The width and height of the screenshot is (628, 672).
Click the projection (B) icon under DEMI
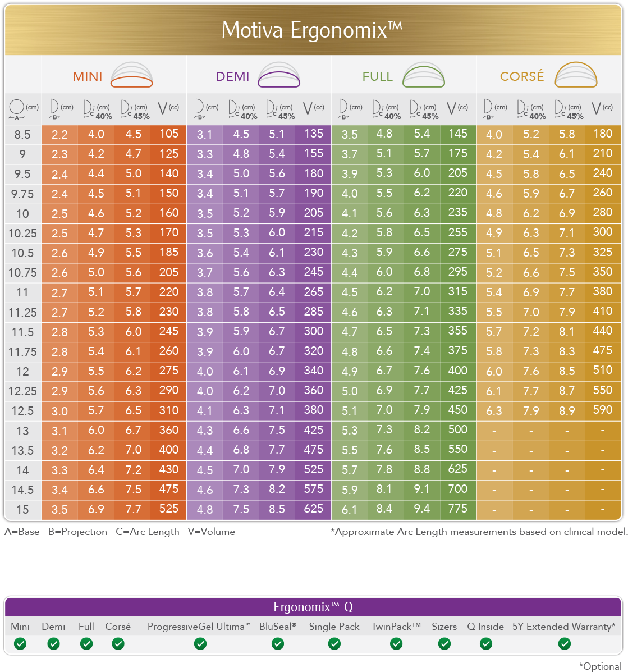click(199, 109)
